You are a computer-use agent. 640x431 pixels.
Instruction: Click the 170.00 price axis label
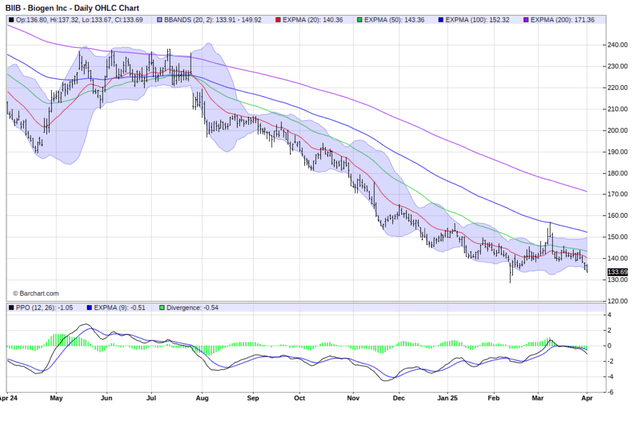(618, 194)
